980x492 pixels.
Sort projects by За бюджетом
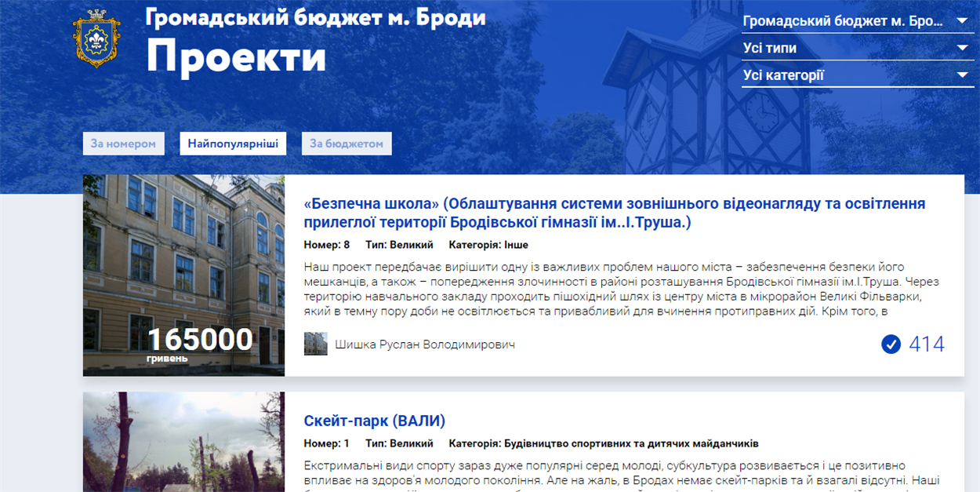click(346, 144)
